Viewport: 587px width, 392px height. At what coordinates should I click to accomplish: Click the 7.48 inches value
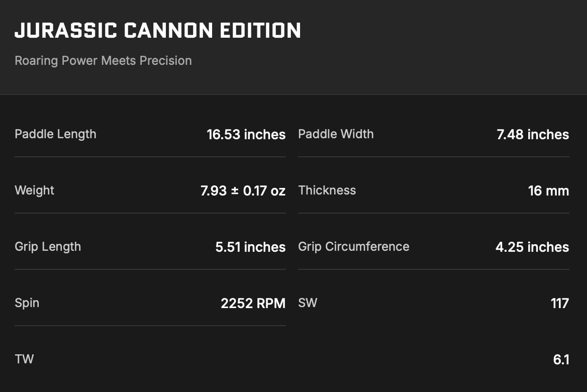point(533,135)
